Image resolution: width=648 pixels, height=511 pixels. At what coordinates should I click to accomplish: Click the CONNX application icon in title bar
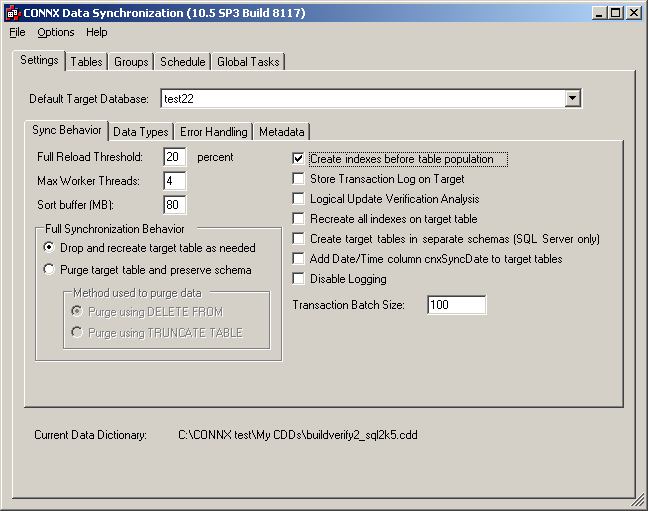[x=12, y=13]
